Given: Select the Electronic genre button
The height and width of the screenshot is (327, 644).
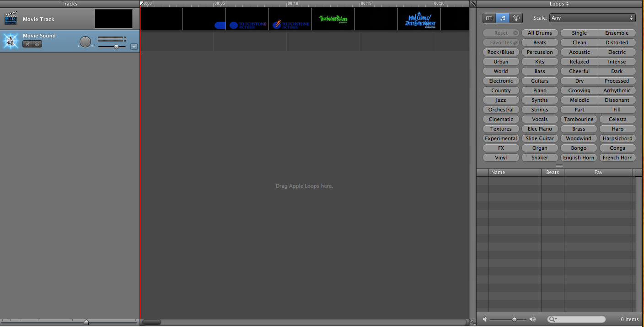Looking at the screenshot, I should [501, 81].
